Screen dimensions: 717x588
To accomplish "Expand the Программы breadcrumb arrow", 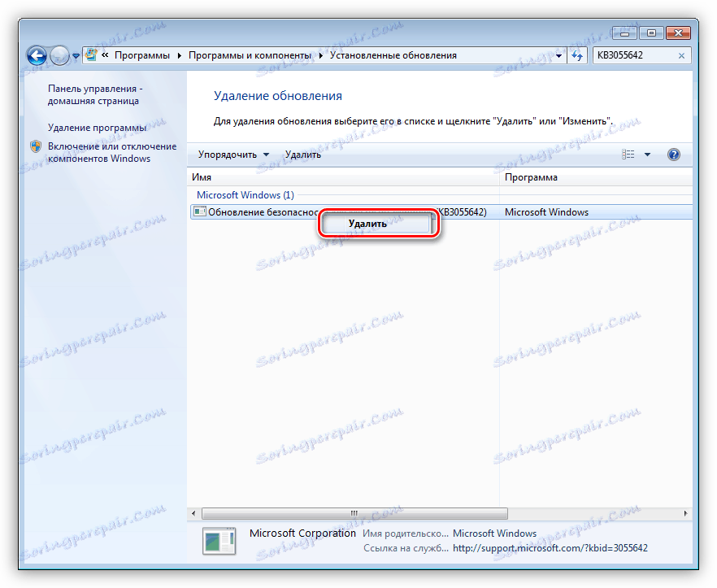I will pyautogui.click(x=179, y=56).
